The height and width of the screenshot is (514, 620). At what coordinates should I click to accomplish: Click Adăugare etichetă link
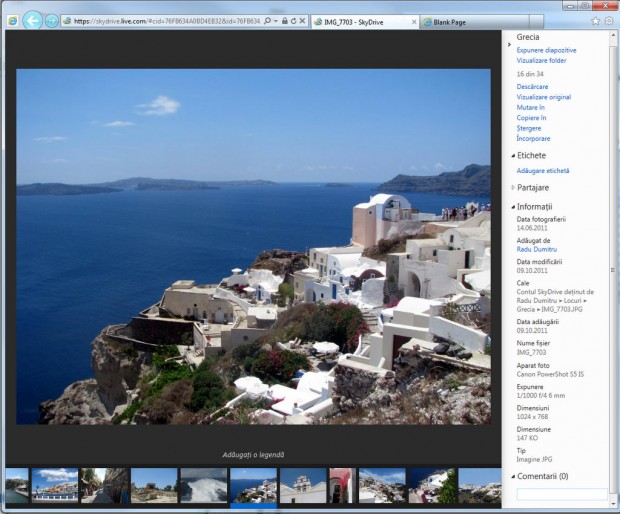(x=542, y=171)
